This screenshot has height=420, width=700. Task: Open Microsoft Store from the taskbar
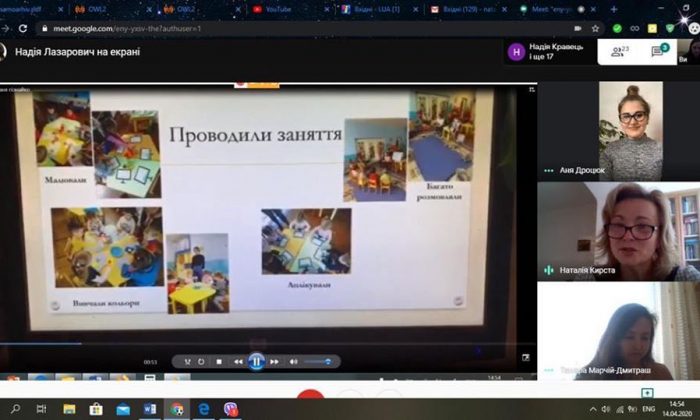[x=96, y=409]
